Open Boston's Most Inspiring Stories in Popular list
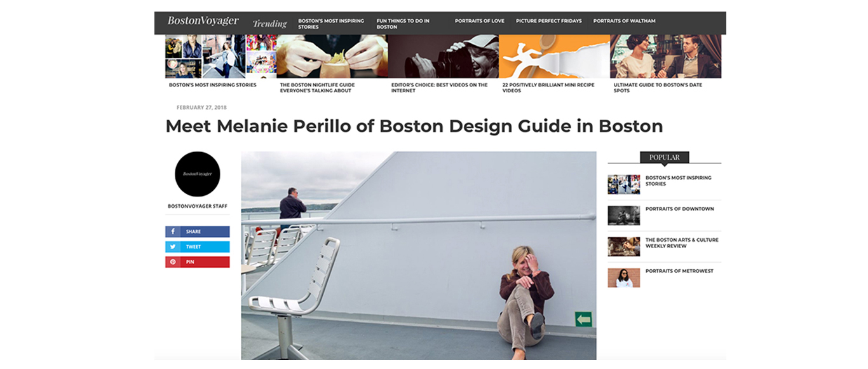Viewport: 868px width, 369px height. (x=678, y=181)
